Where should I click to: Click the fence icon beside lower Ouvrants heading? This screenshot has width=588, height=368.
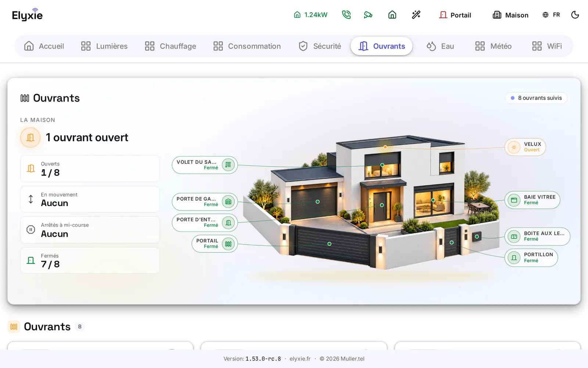tap(14, 327)
